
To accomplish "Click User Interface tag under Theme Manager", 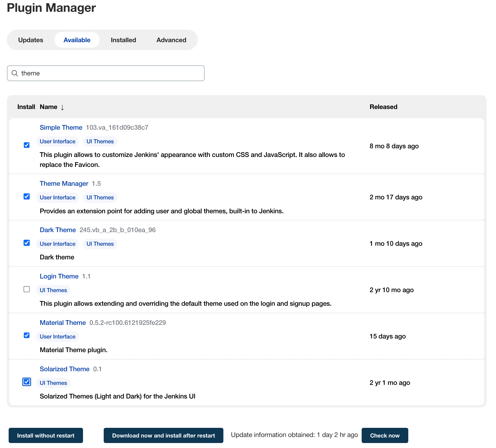I will (58, 198).
